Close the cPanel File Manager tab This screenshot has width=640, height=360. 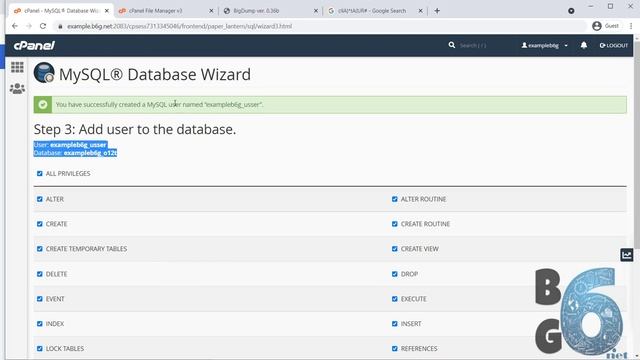tap(211, 11)
